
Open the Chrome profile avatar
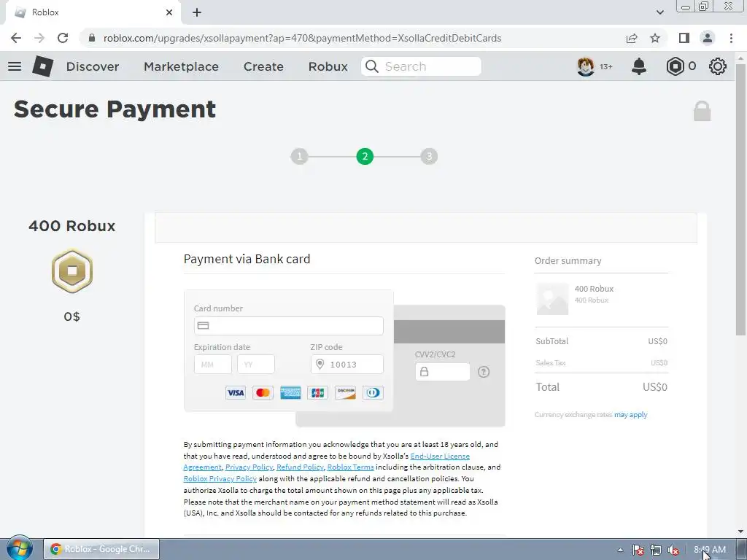708,38
